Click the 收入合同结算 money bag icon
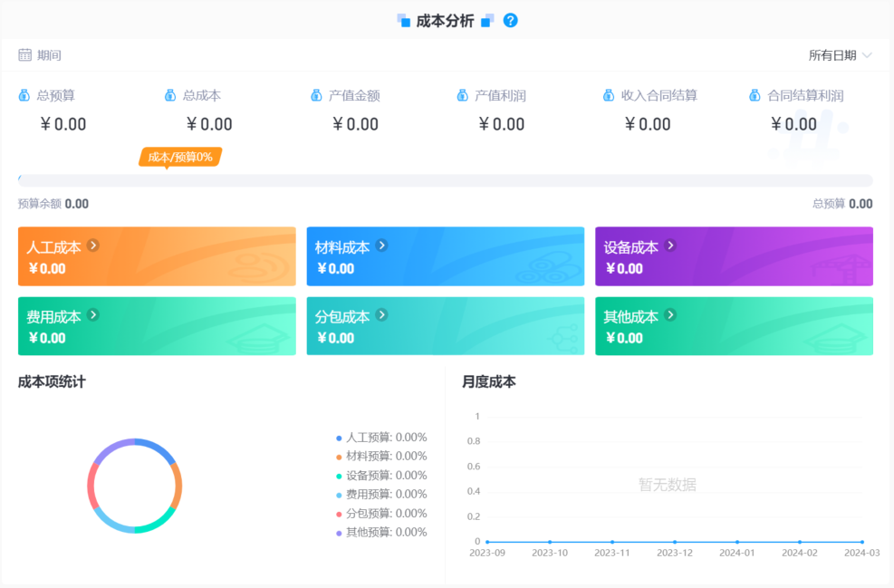The width and height of the screenshot is (894, 588). coord(607,94)
